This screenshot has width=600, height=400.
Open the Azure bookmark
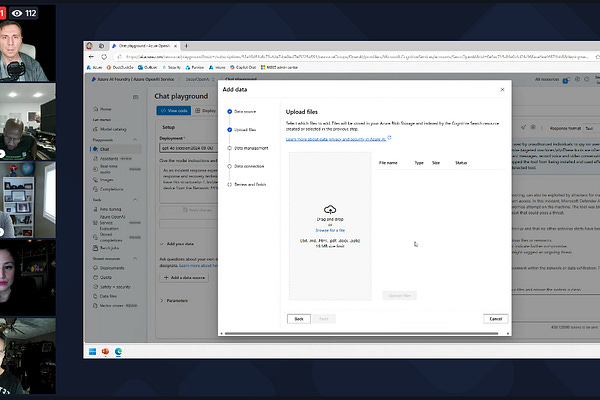coord(95,67)
